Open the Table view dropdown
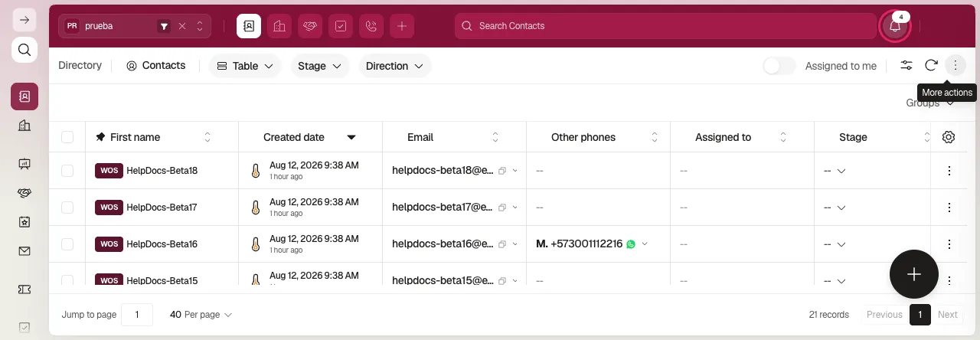The image size is (980, 340). pos(245,66)
